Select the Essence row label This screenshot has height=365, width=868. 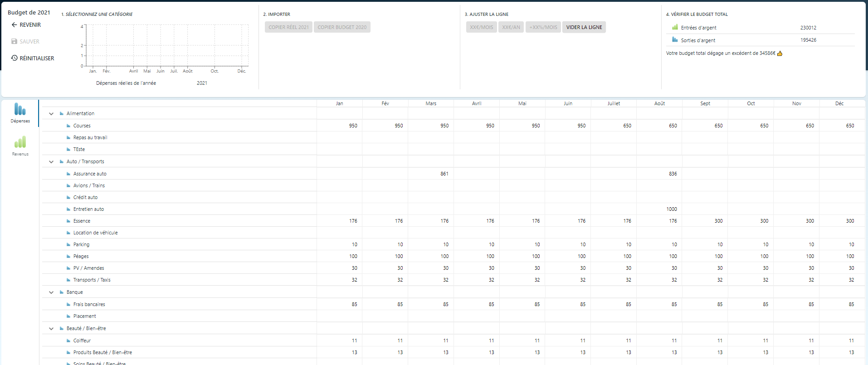tap(82, 221)
